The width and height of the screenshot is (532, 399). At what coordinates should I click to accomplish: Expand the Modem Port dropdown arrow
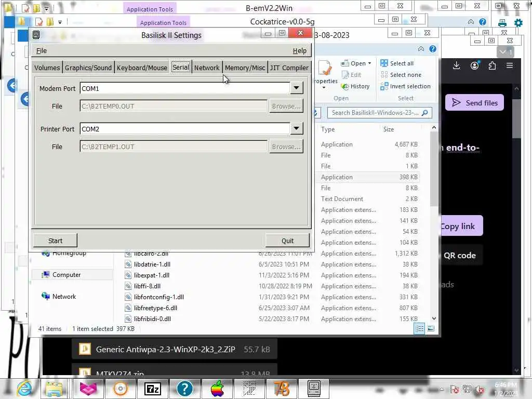296,88
